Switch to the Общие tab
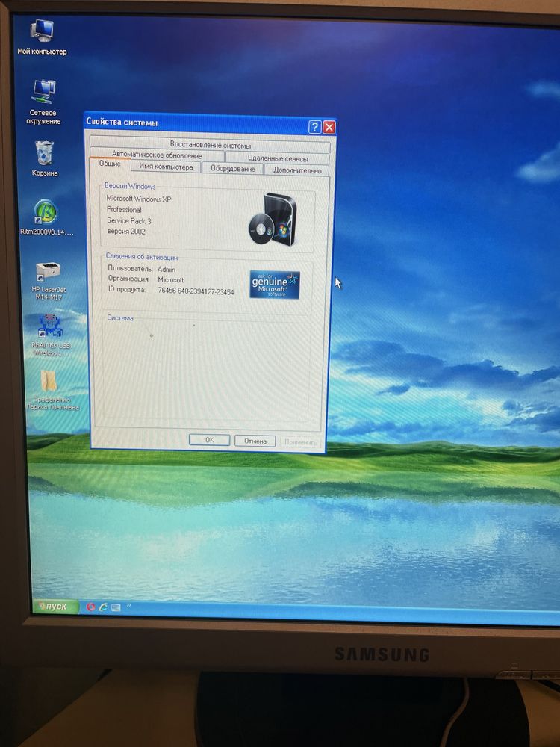 [110, 164]
